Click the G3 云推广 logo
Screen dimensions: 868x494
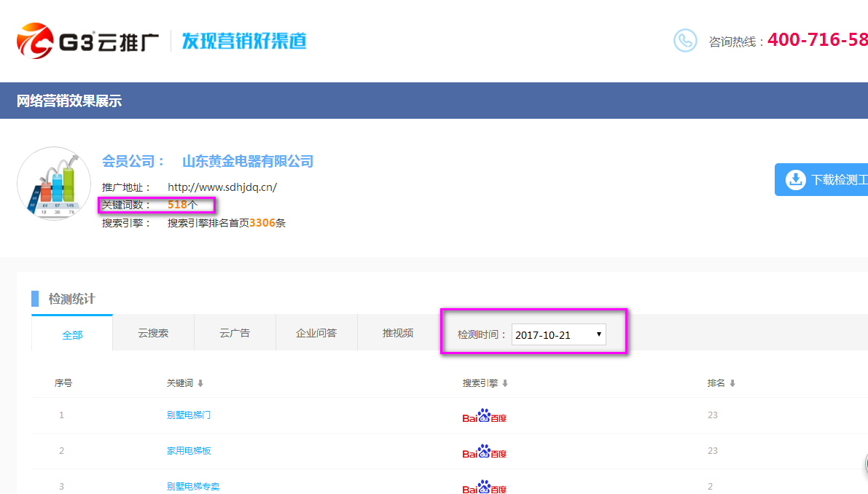tap(87, 41)
